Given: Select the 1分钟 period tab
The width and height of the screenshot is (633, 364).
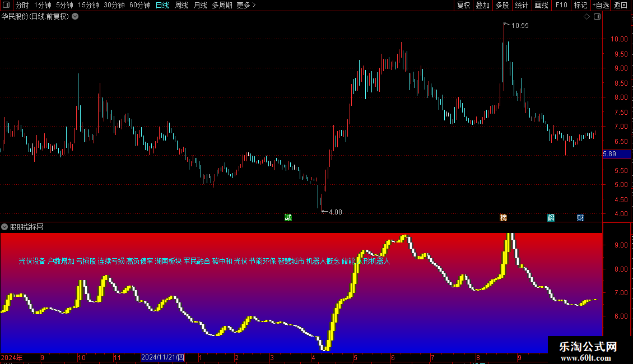Looking at the screenshot, I should click(x=43, y=5).
